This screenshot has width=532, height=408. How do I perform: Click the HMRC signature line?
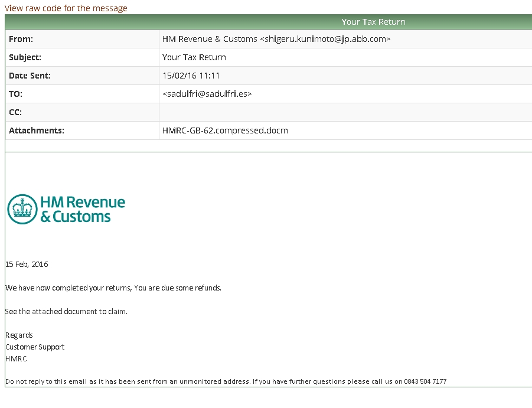[16, 359]
